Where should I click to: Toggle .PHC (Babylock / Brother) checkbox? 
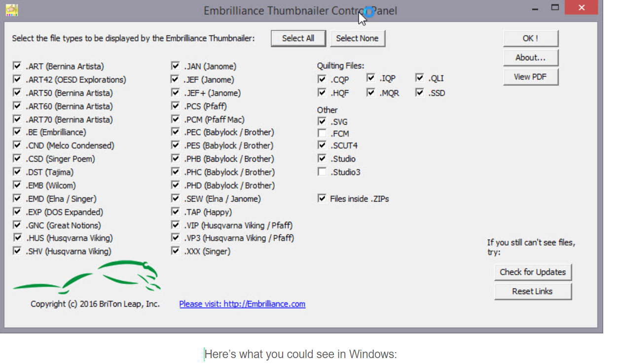tap(175, 172)
